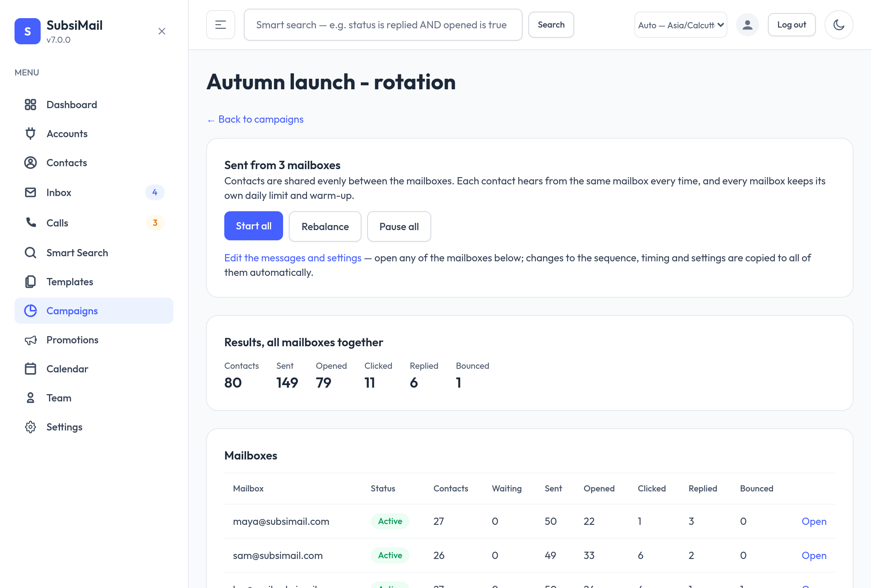Click the Contacts total value 80
871x588 pixels.
[233, 383]
